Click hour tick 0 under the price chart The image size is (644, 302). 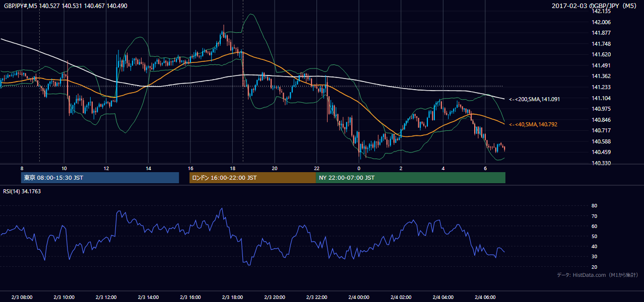click(359, 168)
